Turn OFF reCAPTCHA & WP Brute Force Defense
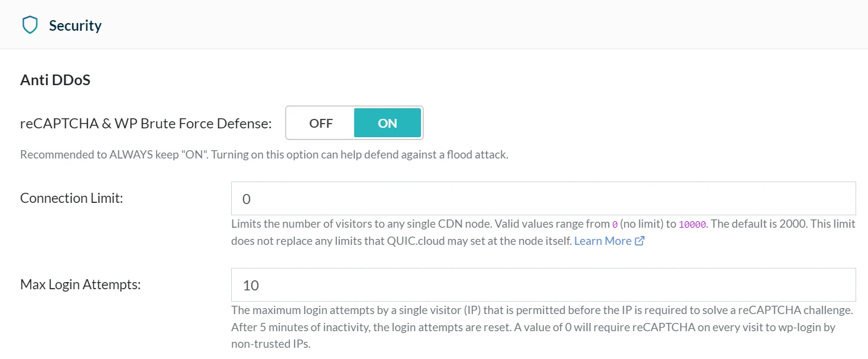Viewport: 868px width, 359px height. [x=321, y=123]
